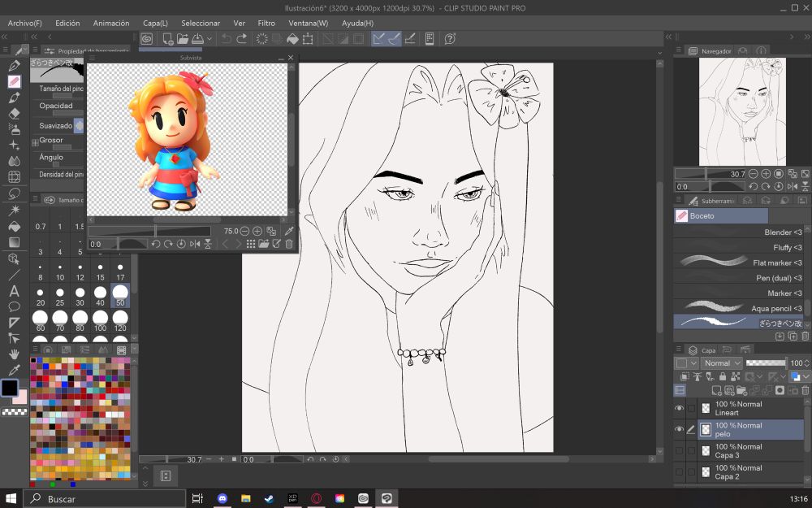Zoom out in the Navigator panel
812x508 pixels.
click(x=754, y=174)
